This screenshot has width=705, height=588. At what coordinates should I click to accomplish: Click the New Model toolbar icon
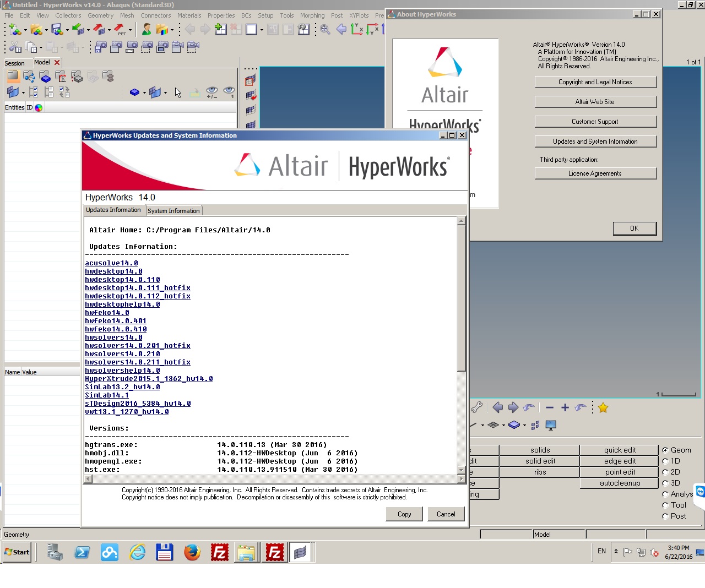(x=14, y=30)
